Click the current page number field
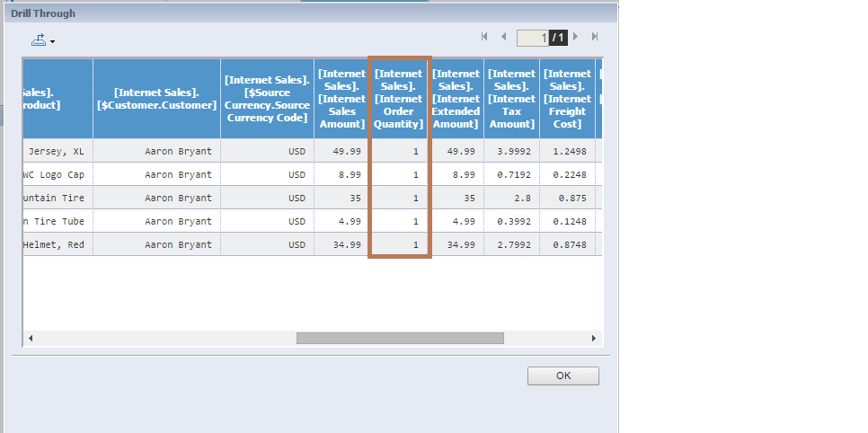This screenshot has height=433, width=868. click(x=533, y=38)
